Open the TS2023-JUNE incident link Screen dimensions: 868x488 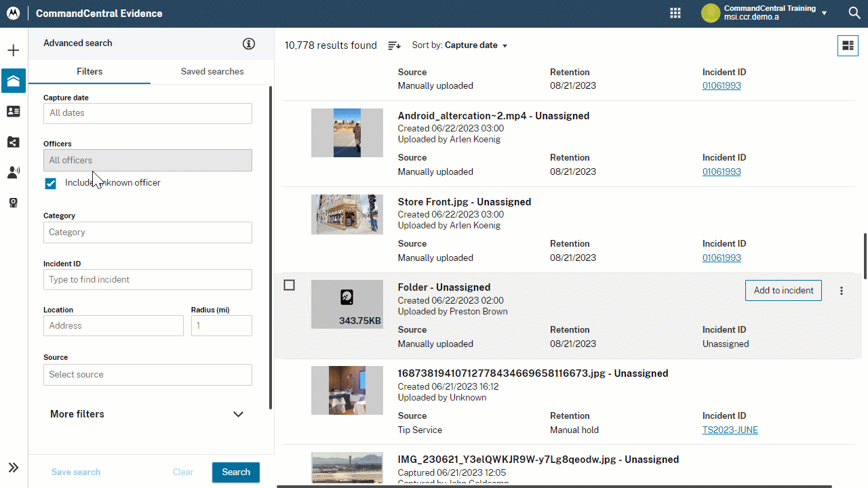point(730,430)
